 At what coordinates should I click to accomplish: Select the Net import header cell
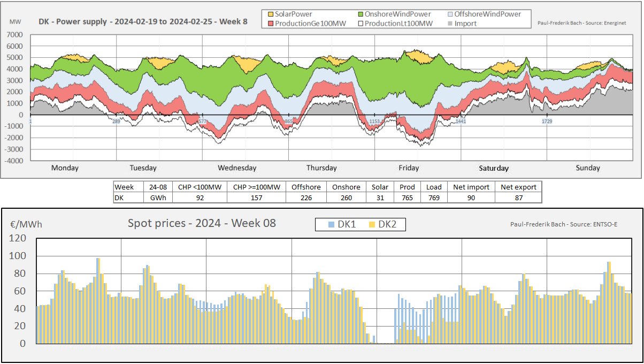471,187
